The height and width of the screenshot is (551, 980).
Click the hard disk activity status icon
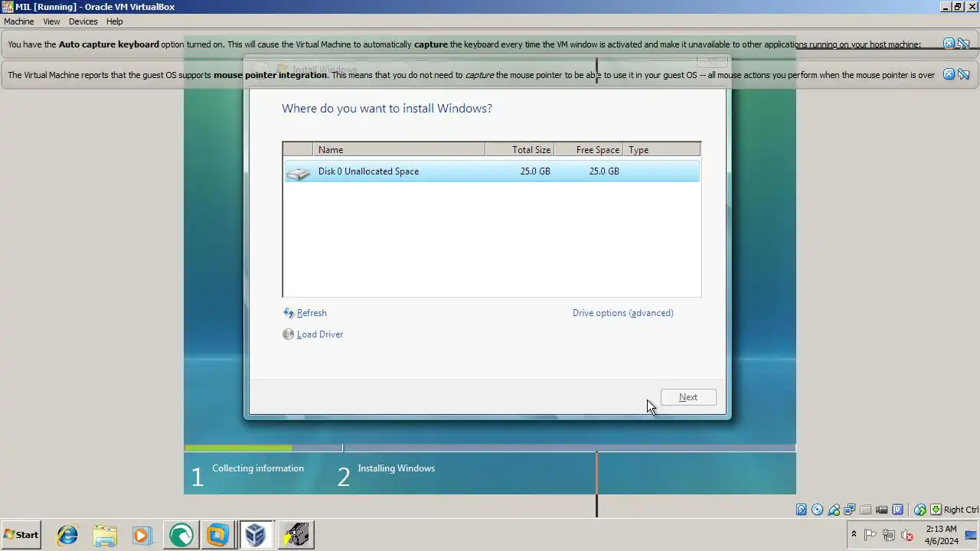(x=802, y=510)
